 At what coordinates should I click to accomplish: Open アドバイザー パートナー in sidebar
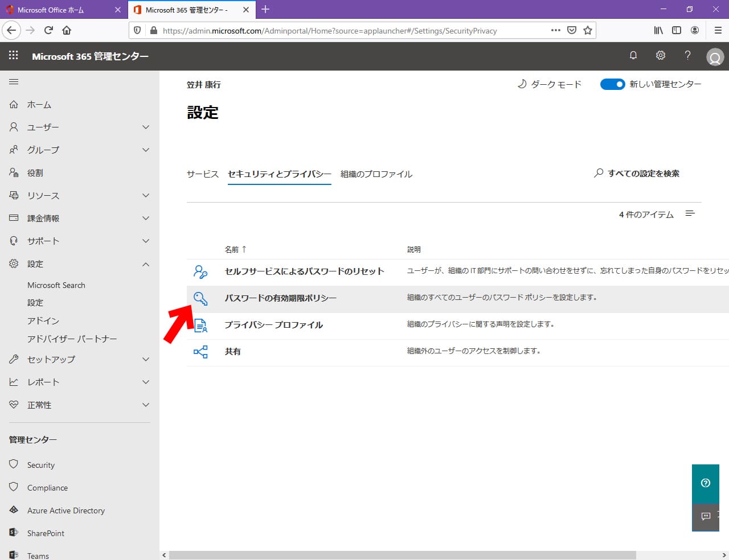(x=72, y=339)
